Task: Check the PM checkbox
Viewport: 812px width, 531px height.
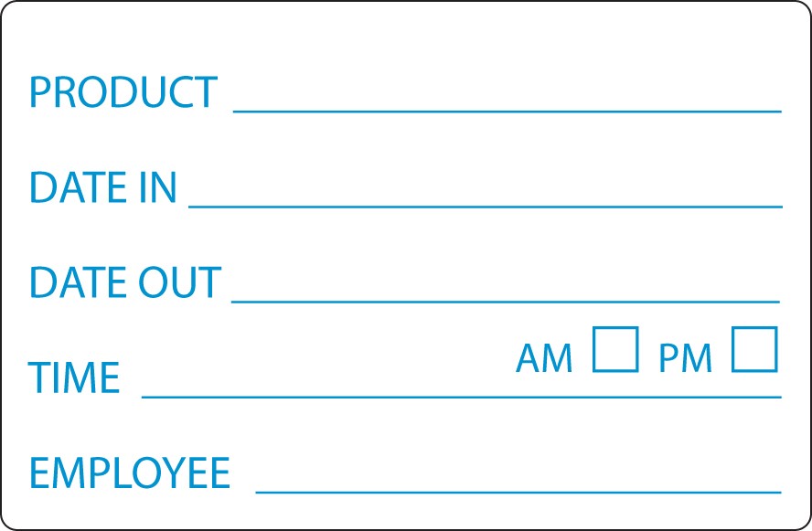Action: pos(754,350)
